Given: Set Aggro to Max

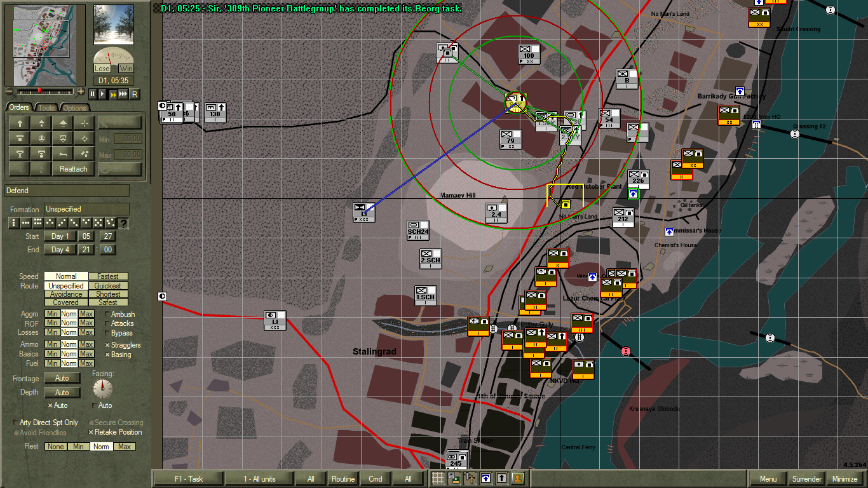Looking at the screenshot, I should [x=86, y=314].
